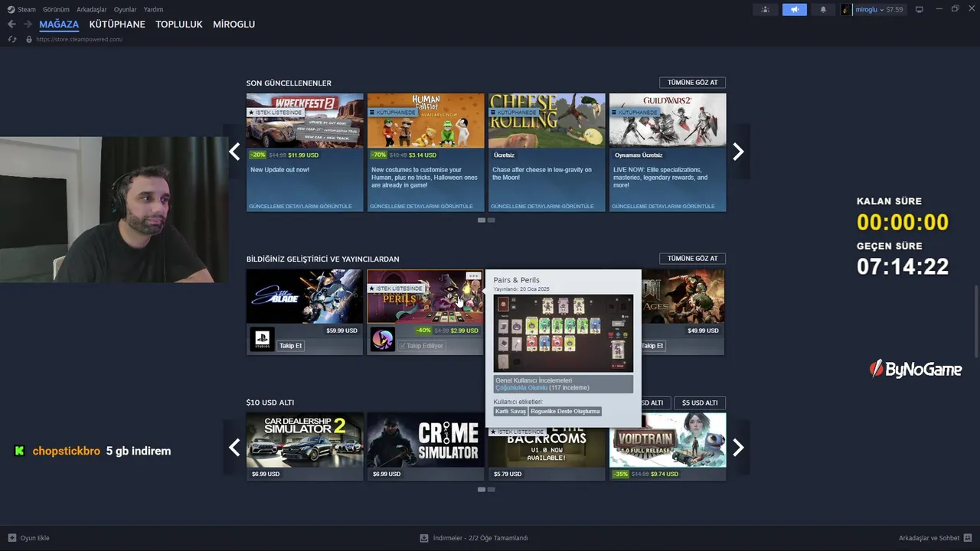Expand the miroglu account dropdown

click(882, 10)
